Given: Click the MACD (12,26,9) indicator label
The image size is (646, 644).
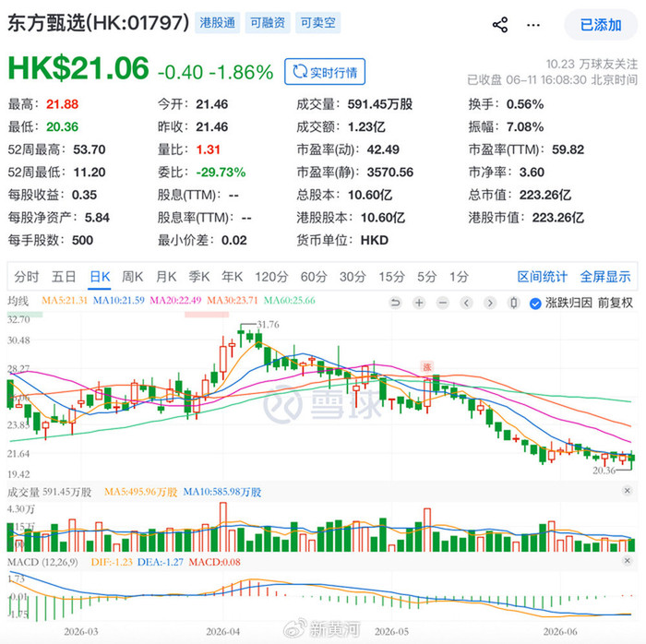Looking at the screenshot, I should (42, 562).
